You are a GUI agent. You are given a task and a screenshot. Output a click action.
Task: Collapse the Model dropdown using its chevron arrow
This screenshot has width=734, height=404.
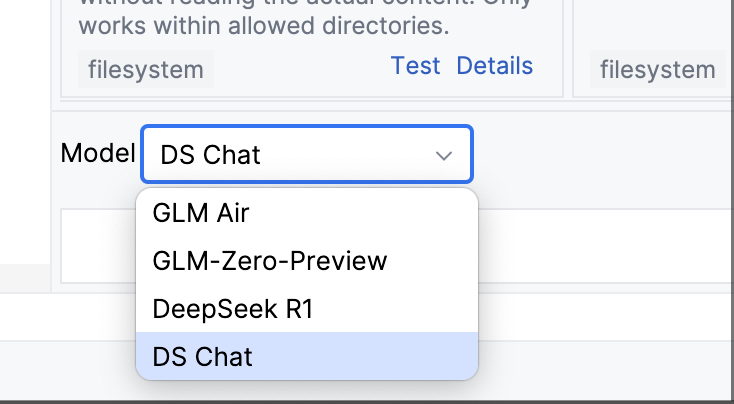[x=443, y=155]
